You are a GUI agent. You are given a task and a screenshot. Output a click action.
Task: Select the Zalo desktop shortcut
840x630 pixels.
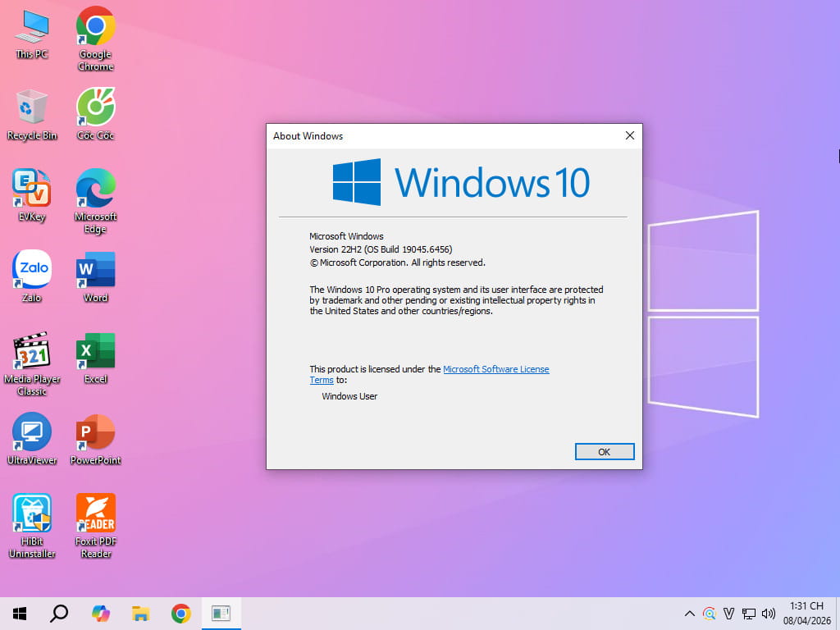[x=32, y=277]
